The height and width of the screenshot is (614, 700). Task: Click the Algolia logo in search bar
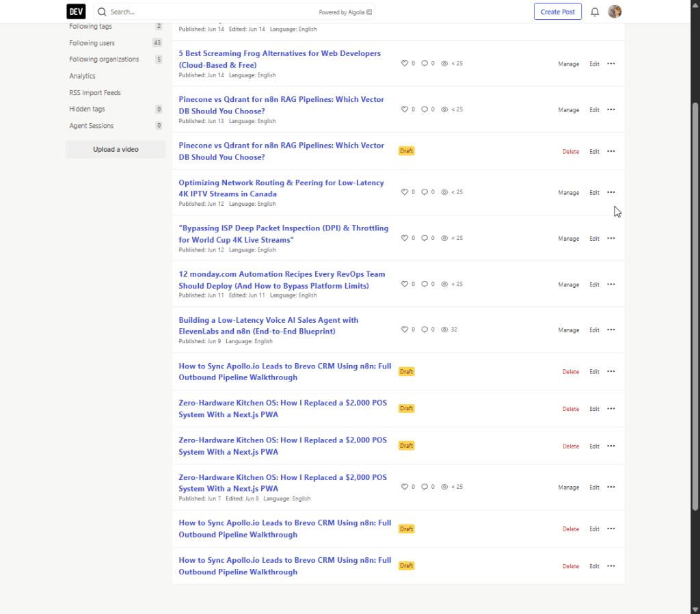[x=369, y=12]
